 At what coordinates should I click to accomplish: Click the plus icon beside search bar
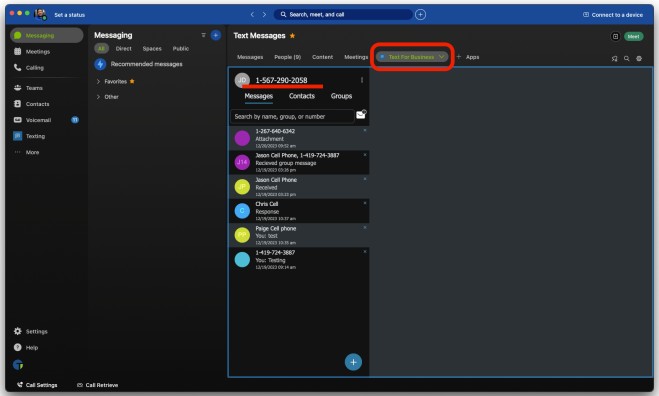point(420,14)
